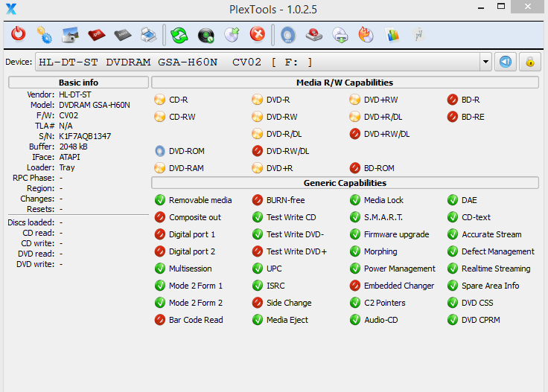Click the CD-R disc icon
This screenshot has width=548, height=392.
coord(160,100)
